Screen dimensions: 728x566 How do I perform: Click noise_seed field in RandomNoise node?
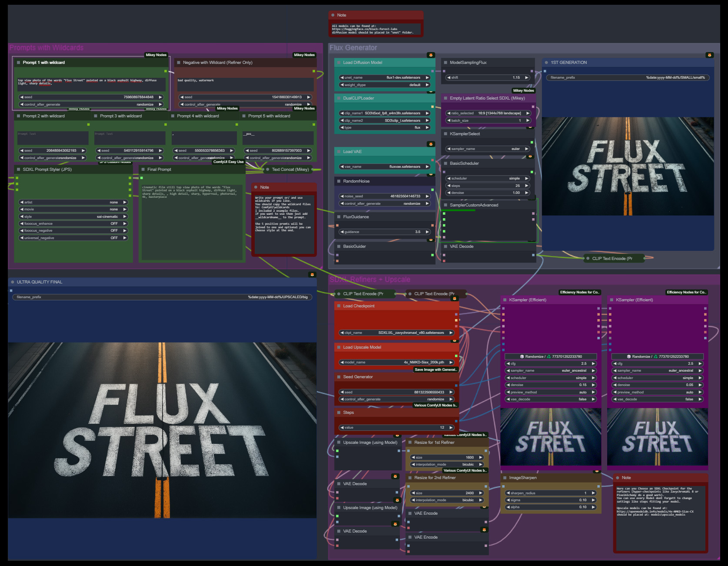click(385, 196)
